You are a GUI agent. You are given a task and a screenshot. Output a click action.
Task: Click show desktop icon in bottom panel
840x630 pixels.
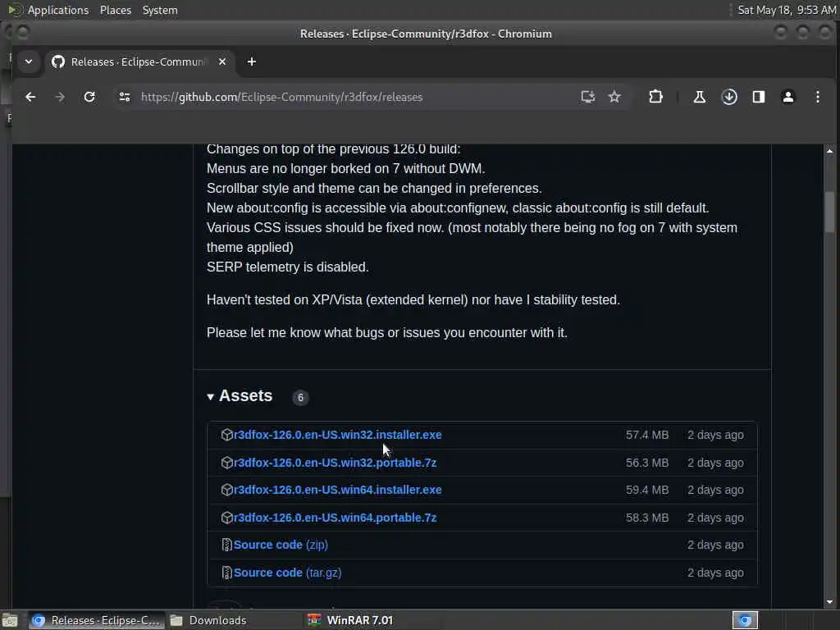[x=10, y=621]
